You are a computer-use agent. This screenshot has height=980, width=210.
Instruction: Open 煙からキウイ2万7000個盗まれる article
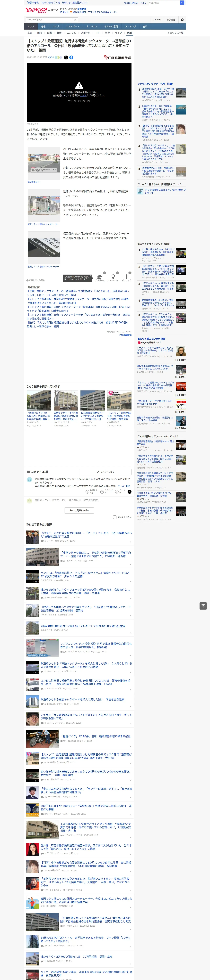click(x=77, y=956)
